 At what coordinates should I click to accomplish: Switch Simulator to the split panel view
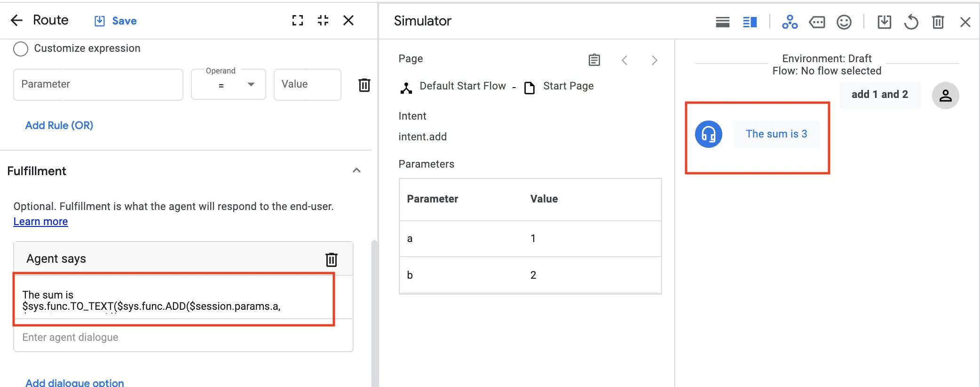tap(750, 22)
